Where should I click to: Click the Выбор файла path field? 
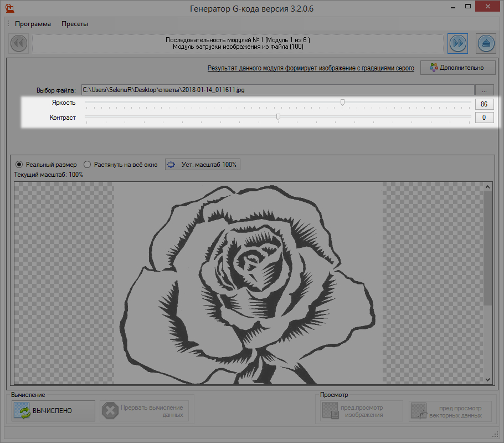(x=277, y=90)
